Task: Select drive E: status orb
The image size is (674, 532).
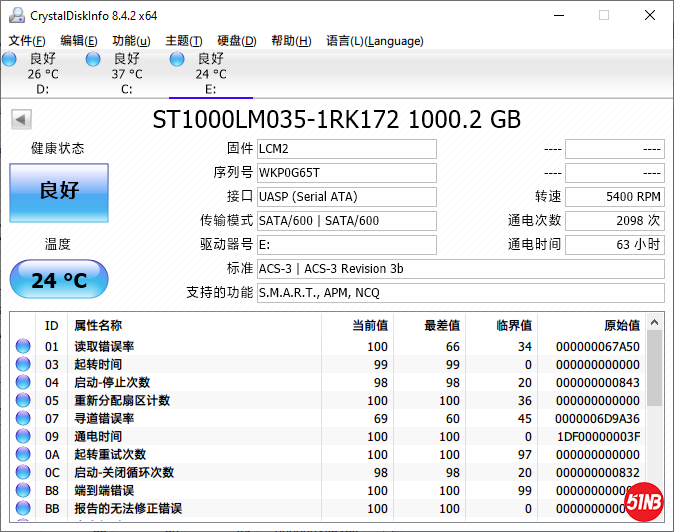Action: pos(177,60)
